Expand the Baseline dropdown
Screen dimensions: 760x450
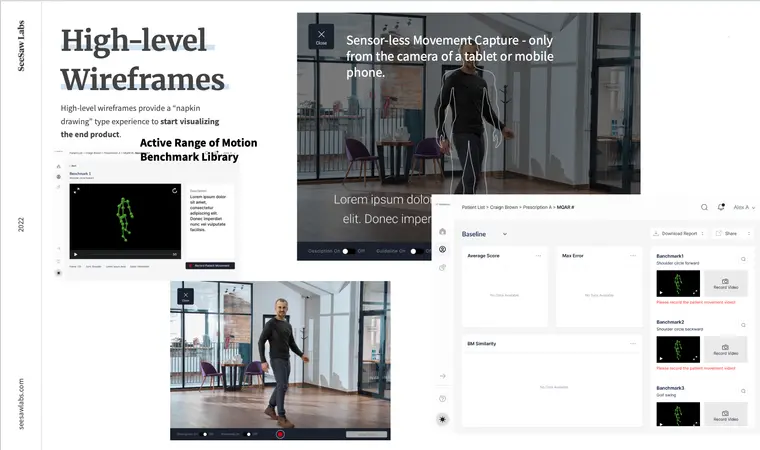(504, 234)
